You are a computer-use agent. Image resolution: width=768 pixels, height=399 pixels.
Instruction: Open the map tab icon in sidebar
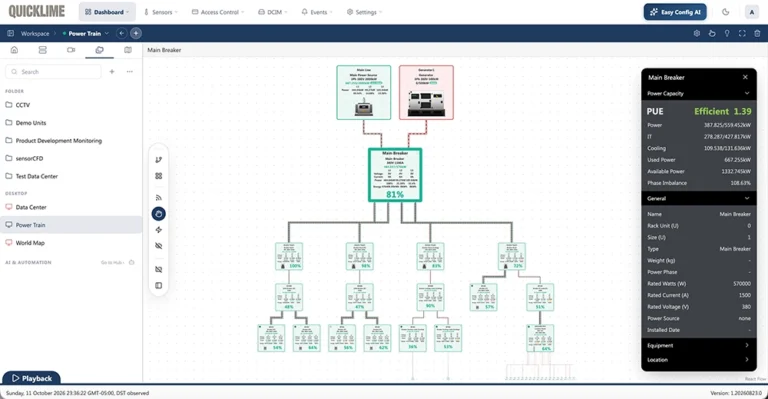128,50
